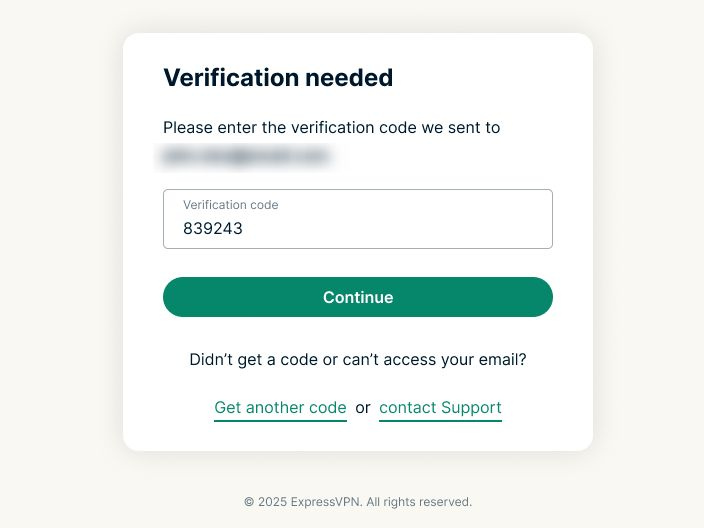Click the "Didn't get a code" question text
The image size is (704, 528).
(x=358, y=360)
